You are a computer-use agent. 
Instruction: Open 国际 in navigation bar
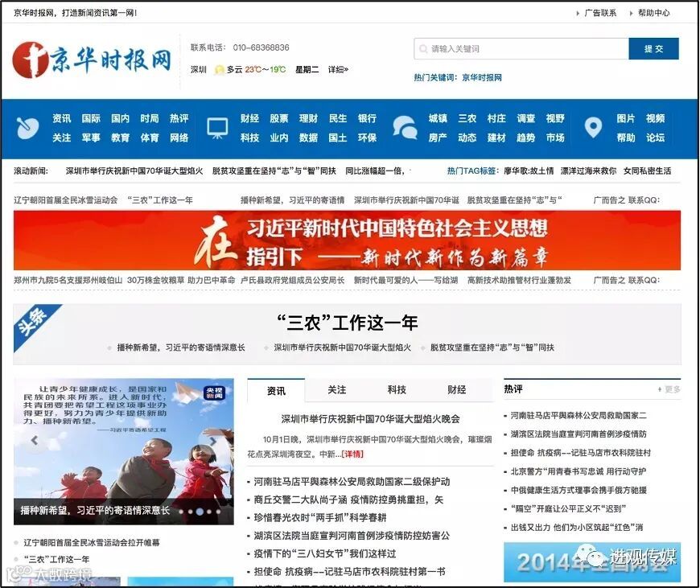tap(91, 118)
